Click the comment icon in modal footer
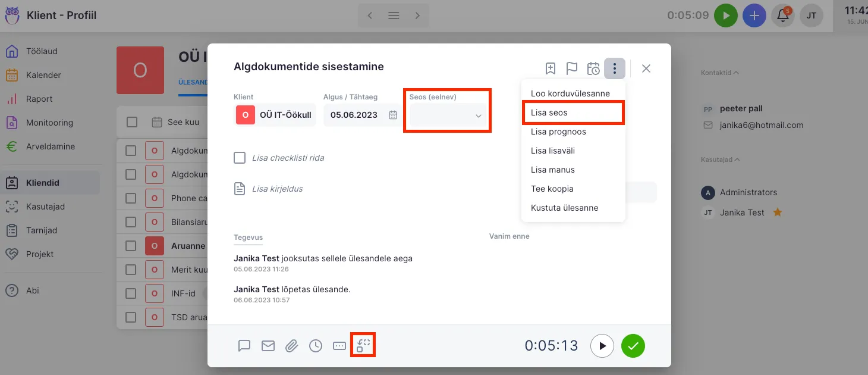Image resolution: width=868 pixels, height=375 pixels. coord(244,346)
